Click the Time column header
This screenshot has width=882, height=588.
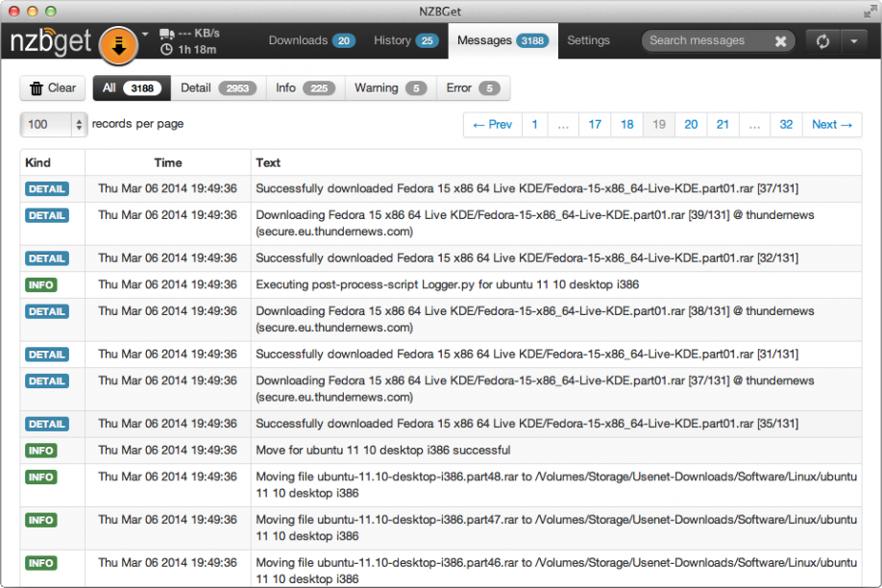coord(167,162)
